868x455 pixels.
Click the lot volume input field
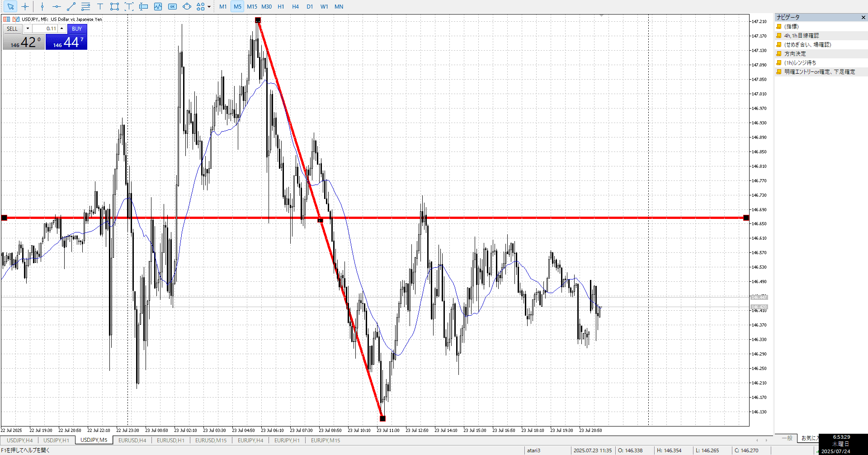point(45,28)
